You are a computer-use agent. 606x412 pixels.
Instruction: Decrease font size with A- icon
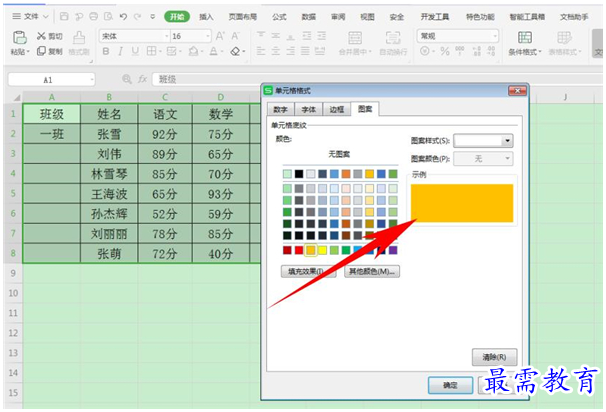[x=235, y=36]
